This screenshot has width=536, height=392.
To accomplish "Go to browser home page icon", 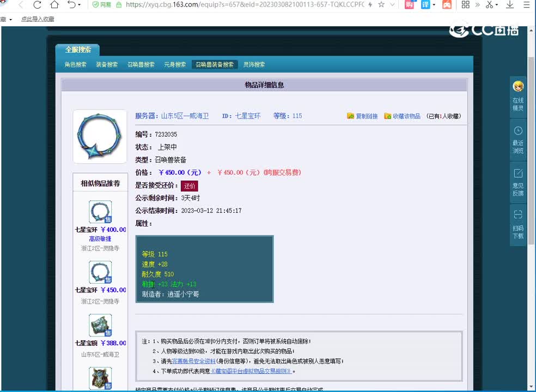I will (54, 5).
